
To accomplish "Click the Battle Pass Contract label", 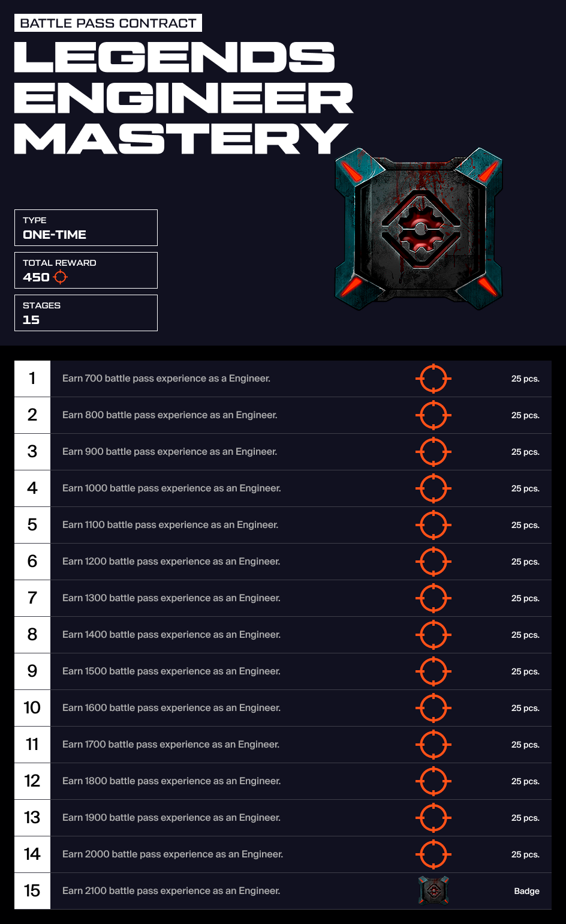I will pos(109,23).
